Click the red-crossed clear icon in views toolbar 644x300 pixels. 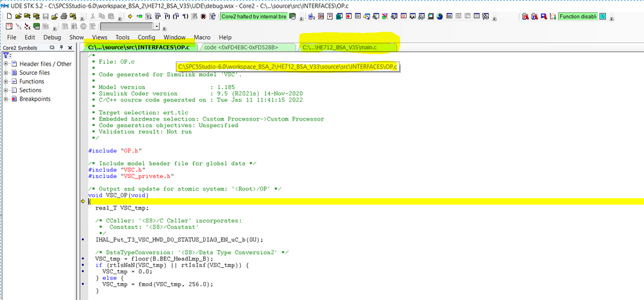click(385, 16)
